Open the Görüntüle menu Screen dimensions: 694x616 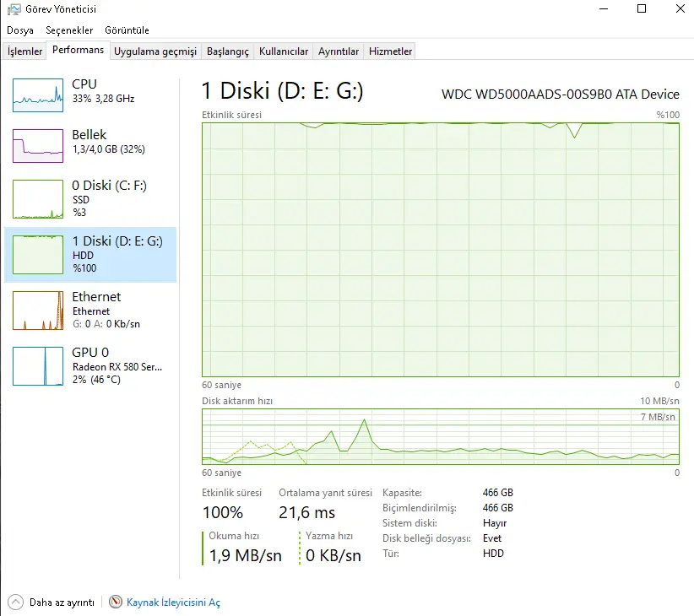pyautogui.click(x=127, y=30)
